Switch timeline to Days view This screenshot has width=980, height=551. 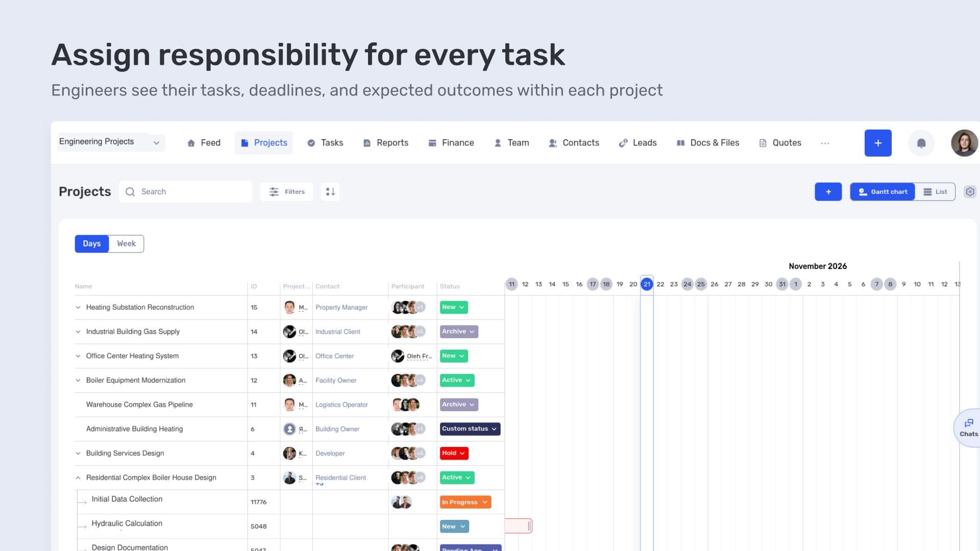coord(92,244)
